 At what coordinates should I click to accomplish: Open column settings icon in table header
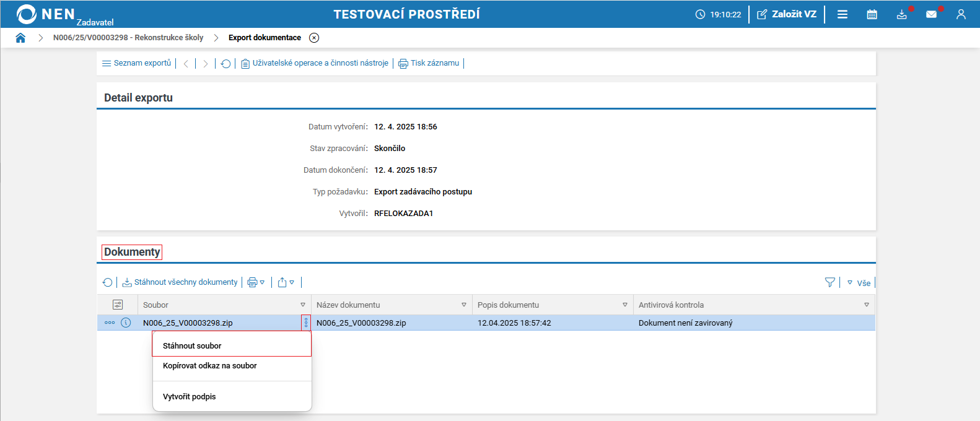point(118,305)
